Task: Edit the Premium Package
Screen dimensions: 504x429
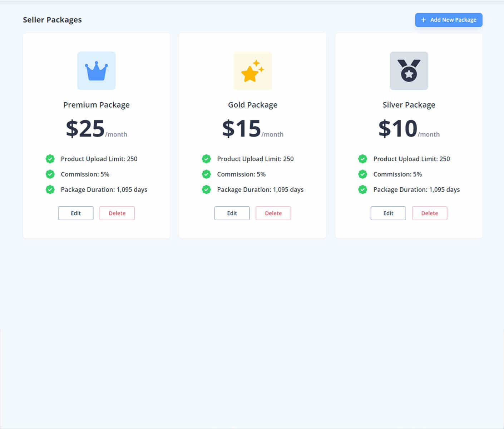Action: pyautogui.click(x=75, y=213)
